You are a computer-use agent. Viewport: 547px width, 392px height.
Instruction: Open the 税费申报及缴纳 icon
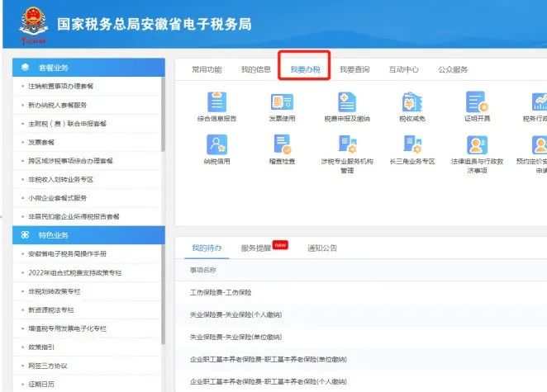347,102
